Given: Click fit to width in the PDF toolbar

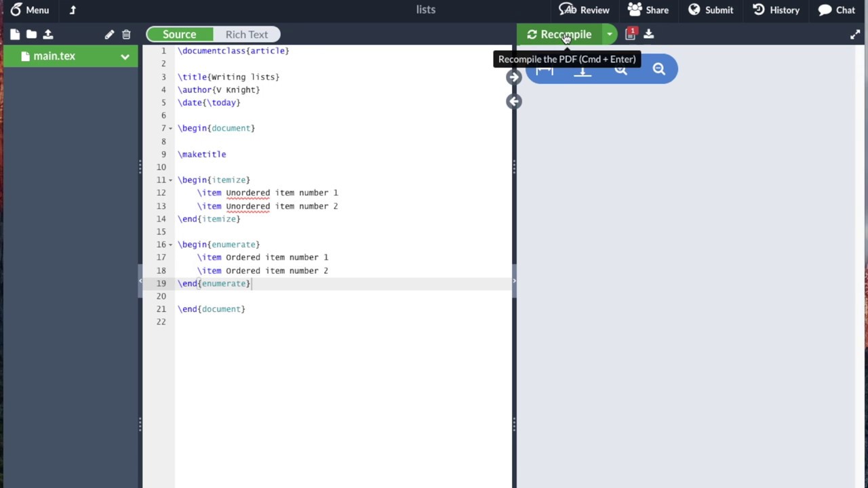Looking at the screenshot, I should click(x=545, y=70).
